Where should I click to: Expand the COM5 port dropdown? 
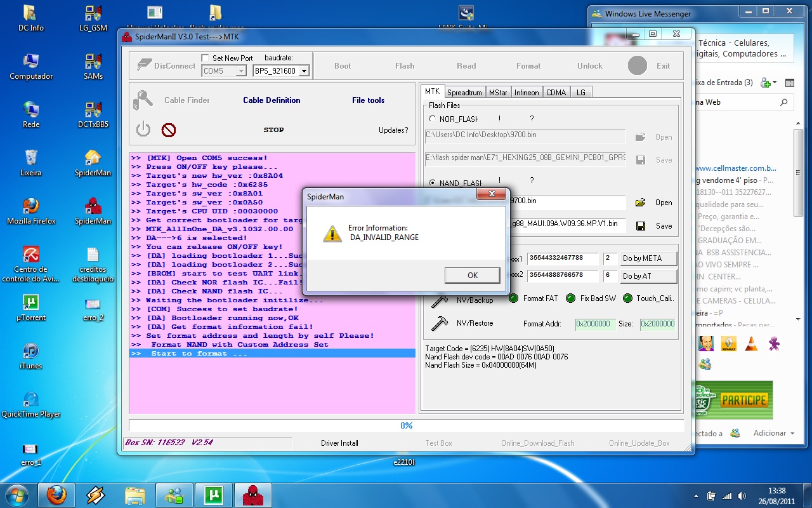[x=241, y=71]
